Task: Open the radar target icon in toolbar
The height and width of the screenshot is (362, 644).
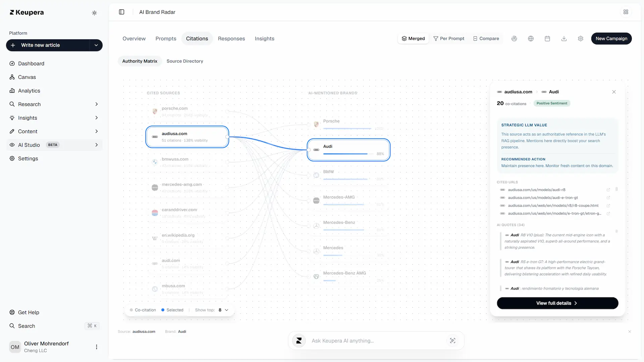Action: click(514, 39)
